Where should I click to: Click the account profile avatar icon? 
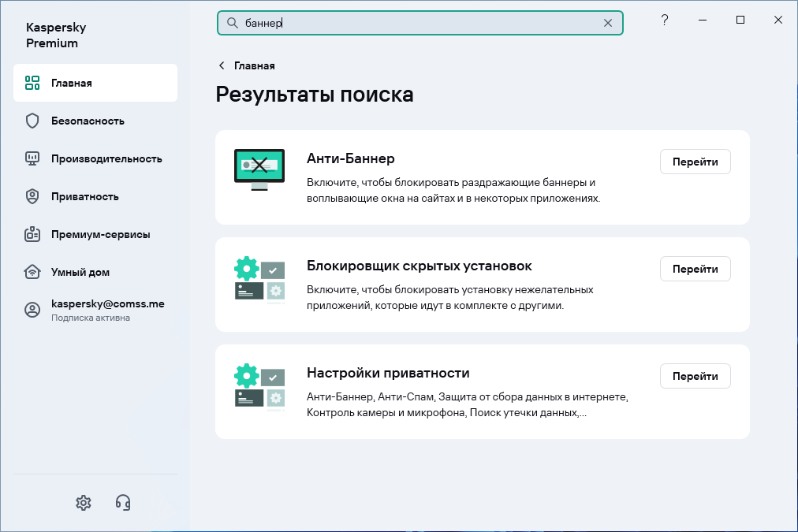(32, 310)
